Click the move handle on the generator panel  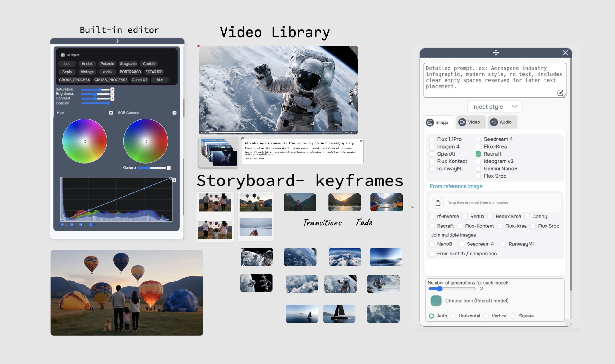[x=496, y=53]
